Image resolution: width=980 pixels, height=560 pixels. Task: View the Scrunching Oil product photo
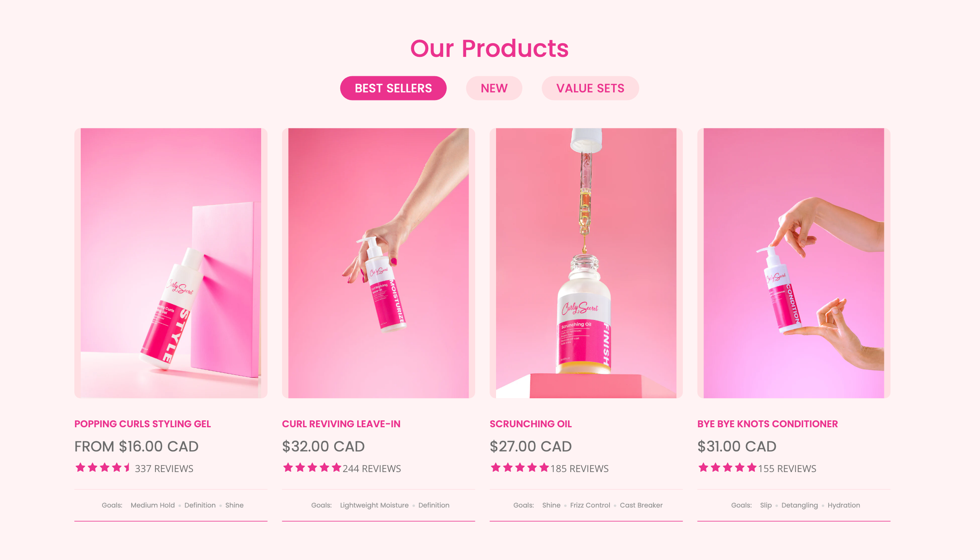coord(586,263)
